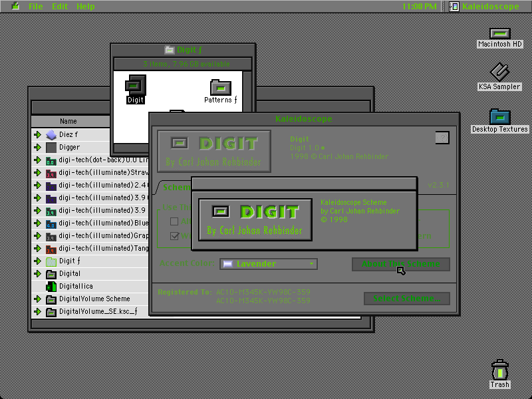Expand the digi-tech(illuminated)Tang row arrow
Viewport: 532px width, 399px height.
point(38,248)
